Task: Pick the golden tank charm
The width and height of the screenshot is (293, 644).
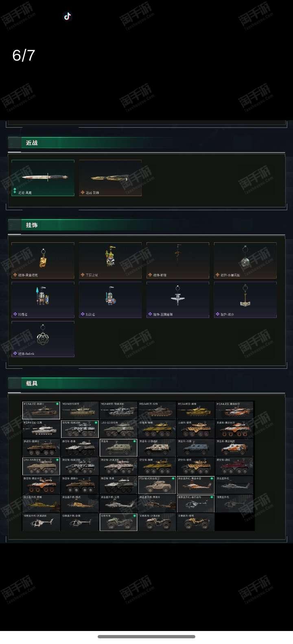Action: (x=43, y=260)
